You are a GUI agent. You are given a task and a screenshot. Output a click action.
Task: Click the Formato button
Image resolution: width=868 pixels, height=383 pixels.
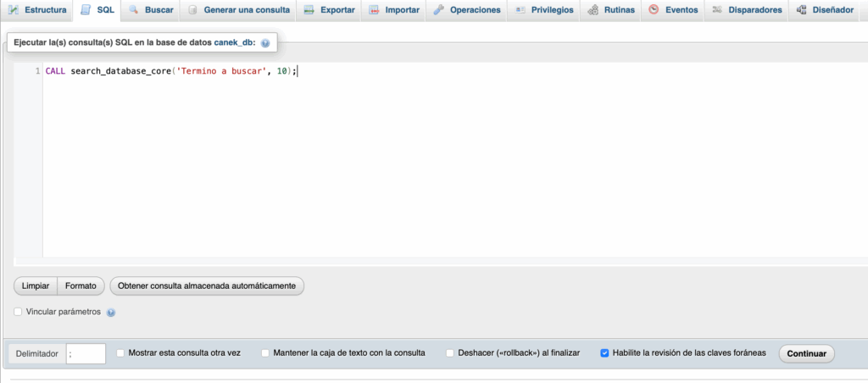81,286
